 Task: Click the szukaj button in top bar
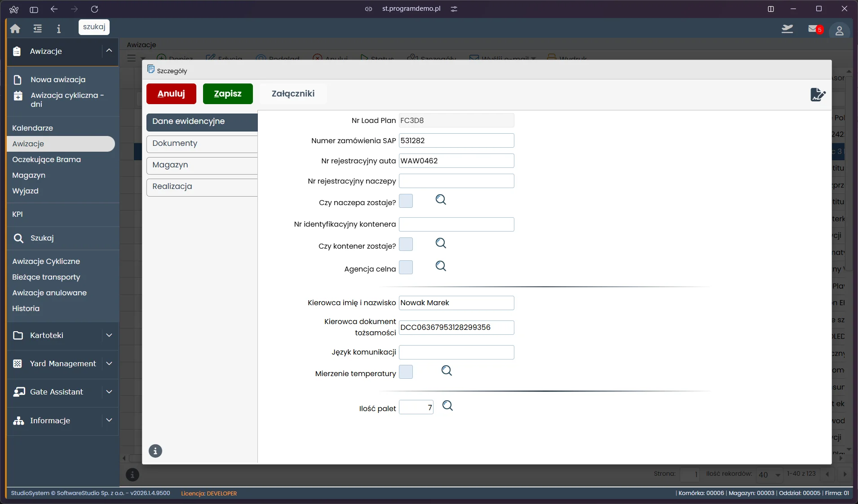(94, 27)
